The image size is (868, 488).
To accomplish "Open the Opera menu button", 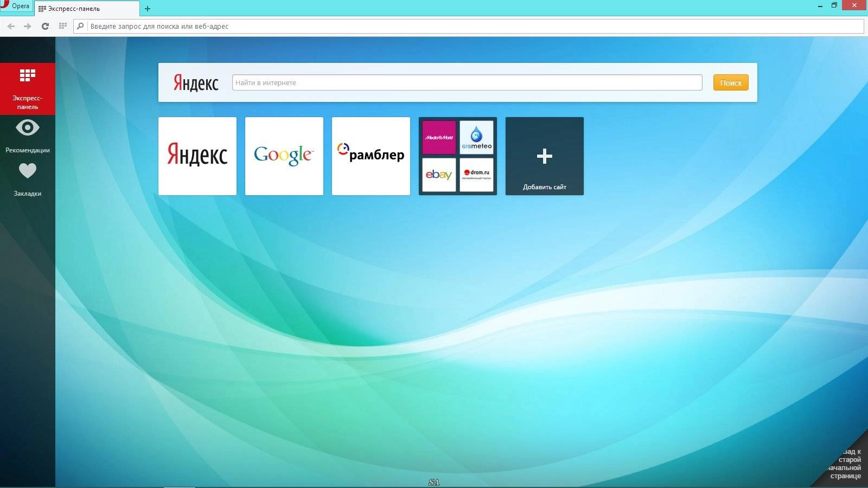I will coord(16,6).
